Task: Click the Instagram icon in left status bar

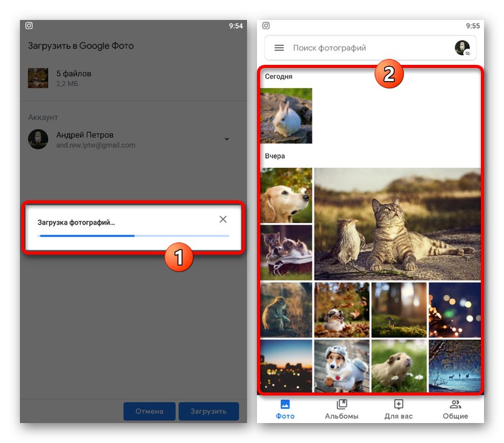Action: (29, 26)
